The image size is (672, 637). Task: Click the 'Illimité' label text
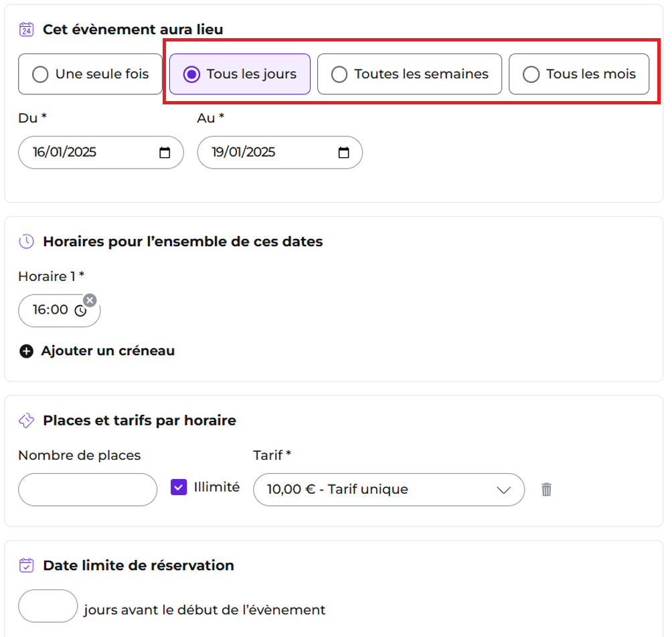click(x=217, y=487)
